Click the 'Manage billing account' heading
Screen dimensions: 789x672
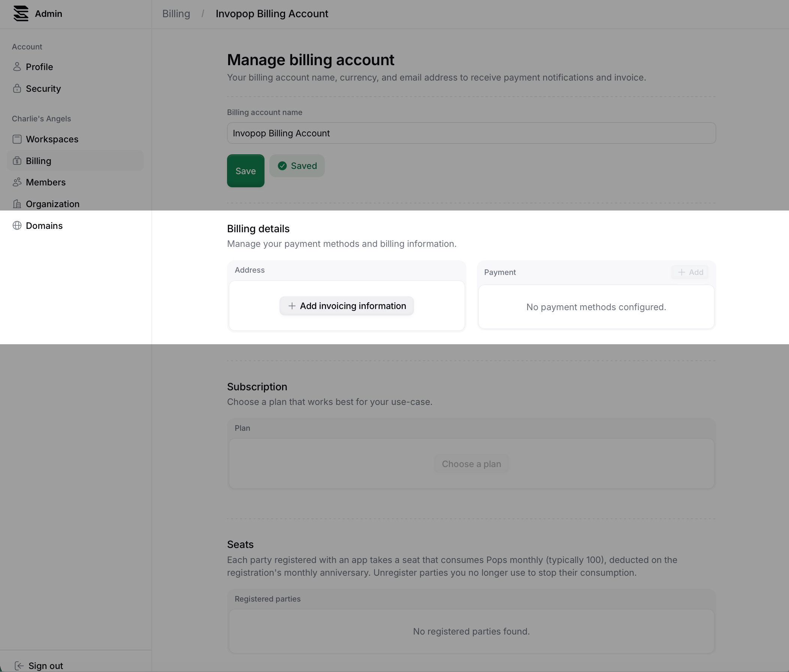click(x=311, y=60)
